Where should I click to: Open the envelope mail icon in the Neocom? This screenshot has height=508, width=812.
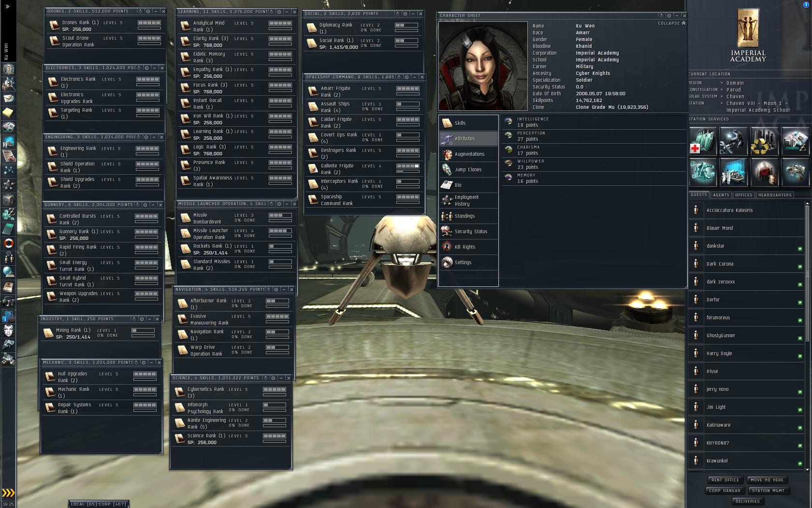pyautogui.click(x=8, y=98)
